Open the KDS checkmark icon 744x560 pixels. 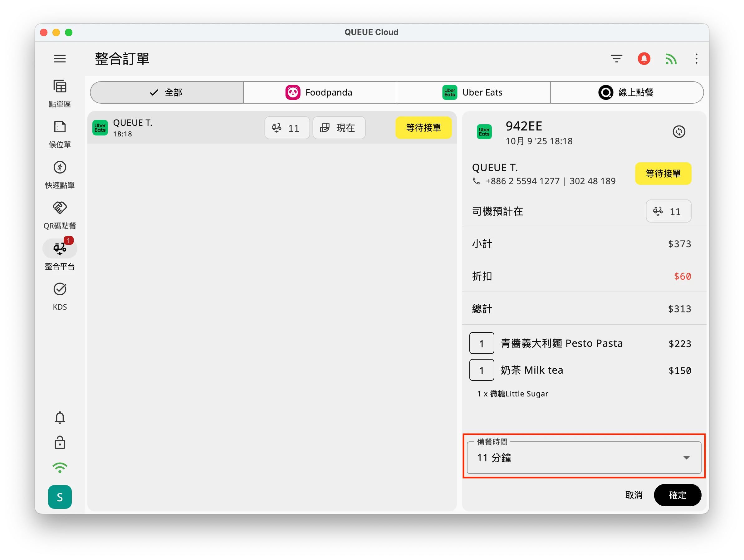60,296
